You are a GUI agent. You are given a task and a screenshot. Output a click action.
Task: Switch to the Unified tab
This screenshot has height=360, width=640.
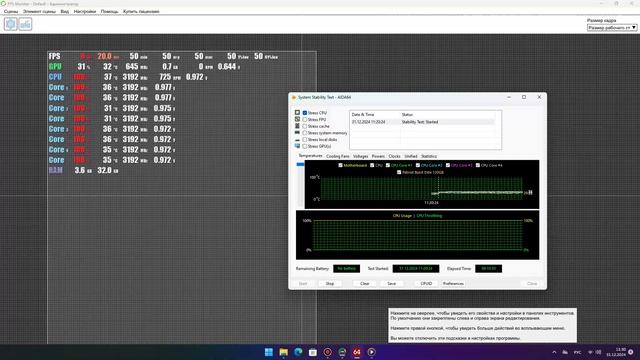(411, 156)
